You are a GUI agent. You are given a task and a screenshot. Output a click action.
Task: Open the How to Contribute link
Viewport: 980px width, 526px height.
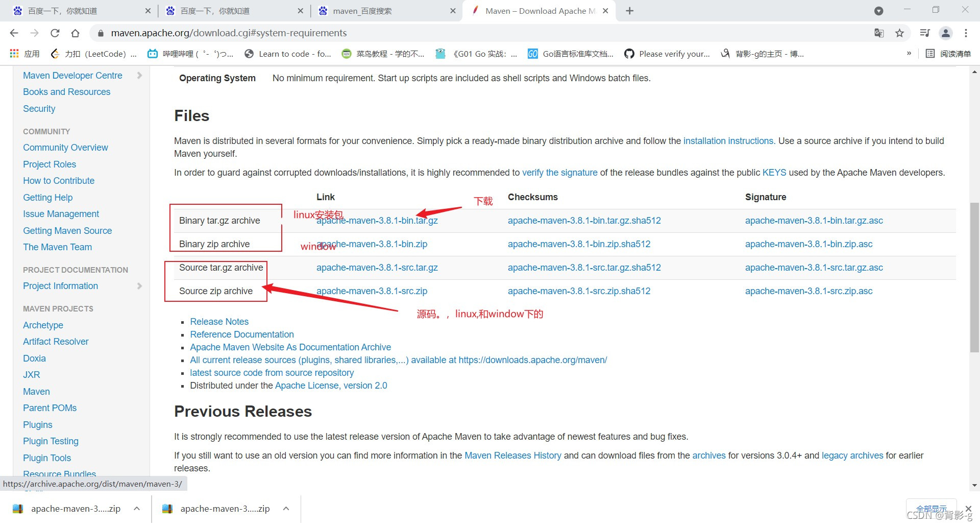59,181
